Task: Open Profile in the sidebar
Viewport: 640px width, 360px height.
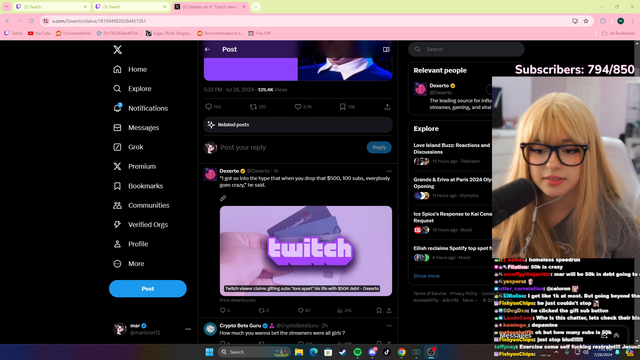Action: (131, 244)
